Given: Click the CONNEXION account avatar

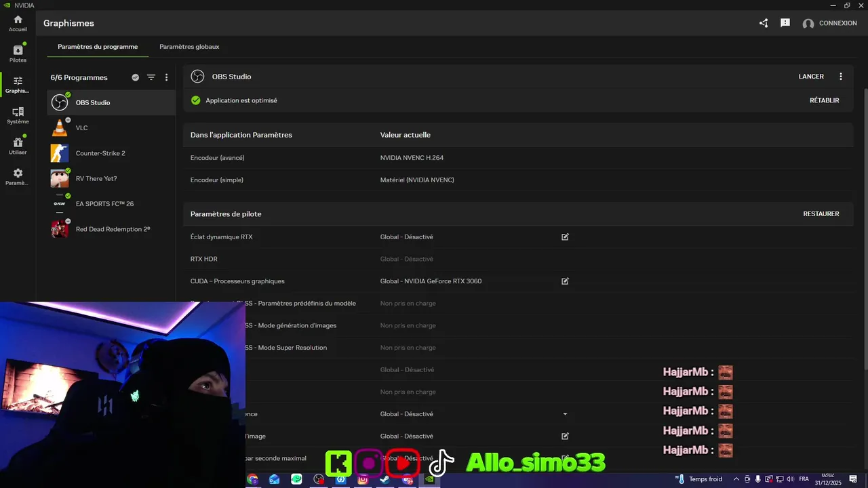Looking at the screenshot, I should pyautogui.click(x=808, y=24).
